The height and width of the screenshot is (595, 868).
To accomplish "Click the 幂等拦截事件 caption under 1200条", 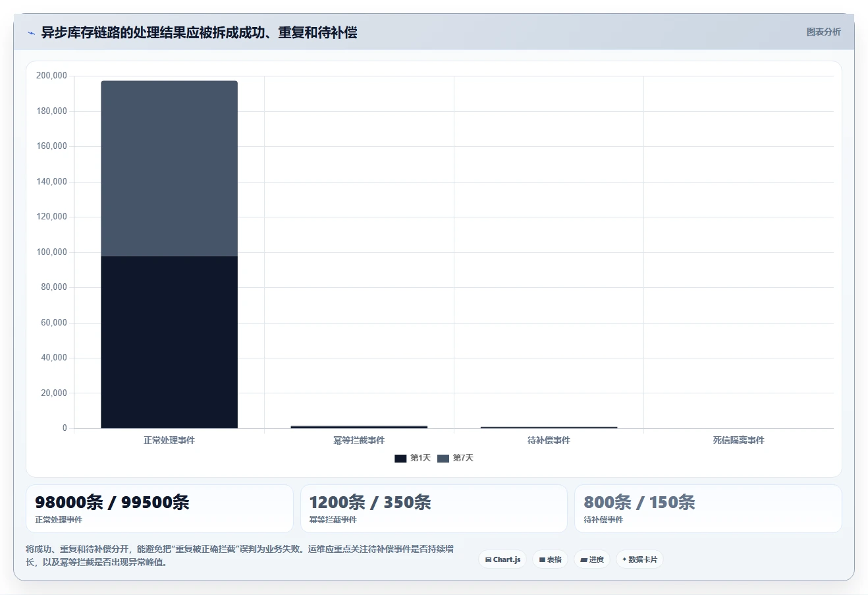I will [x=333, y=520].
